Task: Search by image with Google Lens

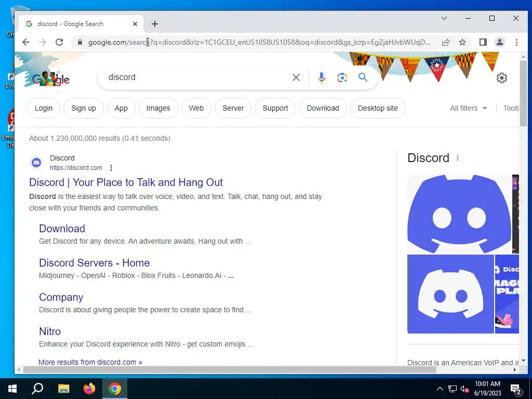Action: click(342, 77)
